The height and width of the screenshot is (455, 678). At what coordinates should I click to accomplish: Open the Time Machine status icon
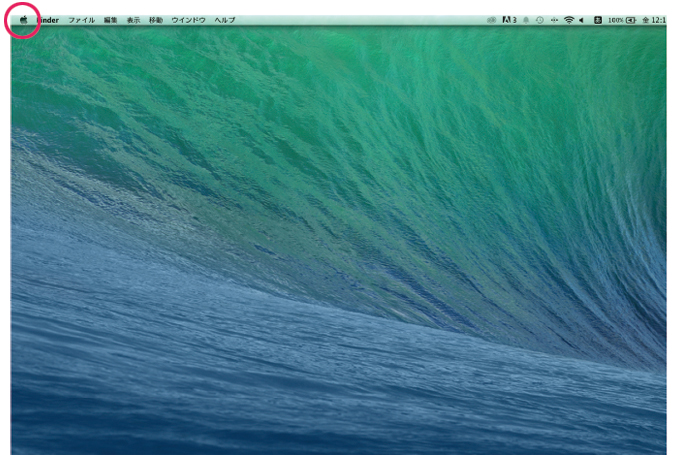pos(540,20)
